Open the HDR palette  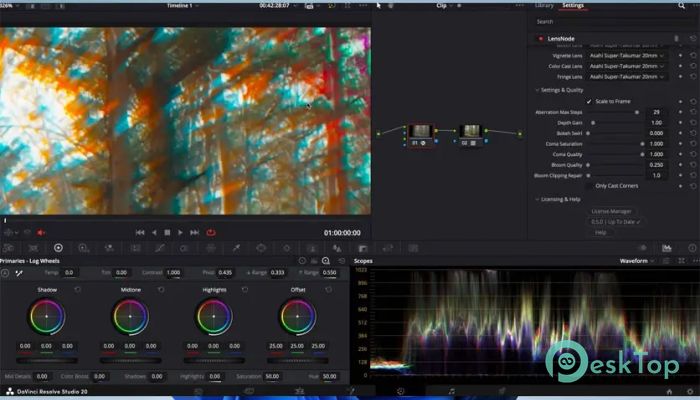(83, 248)
